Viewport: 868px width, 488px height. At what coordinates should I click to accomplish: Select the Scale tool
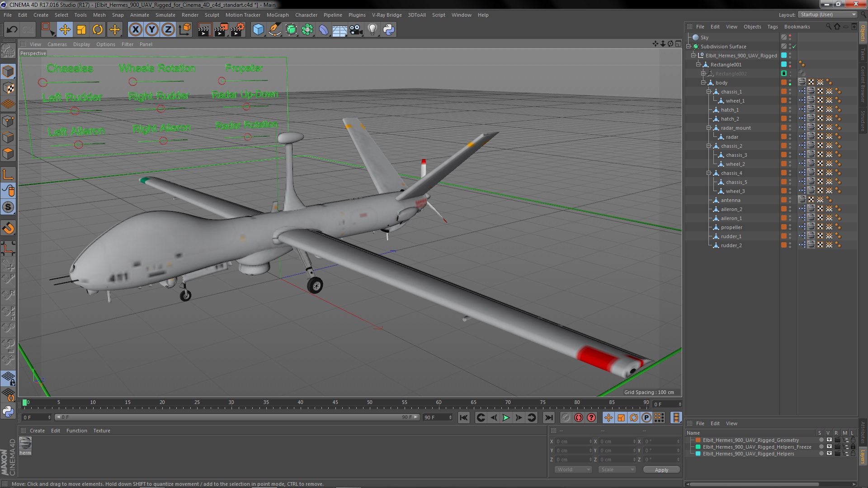[81, 30]
